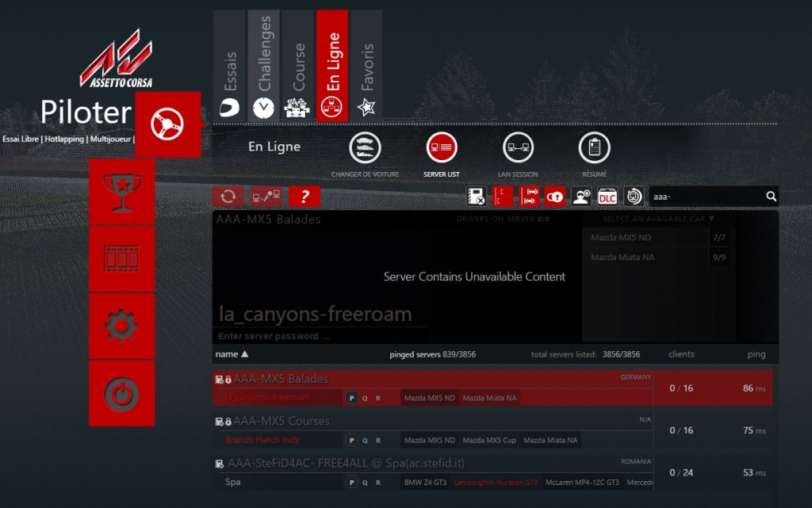Click McLaren MP4-12C GT3 car tag
Viewport: 812px width, 508px height.
point(582,482)
